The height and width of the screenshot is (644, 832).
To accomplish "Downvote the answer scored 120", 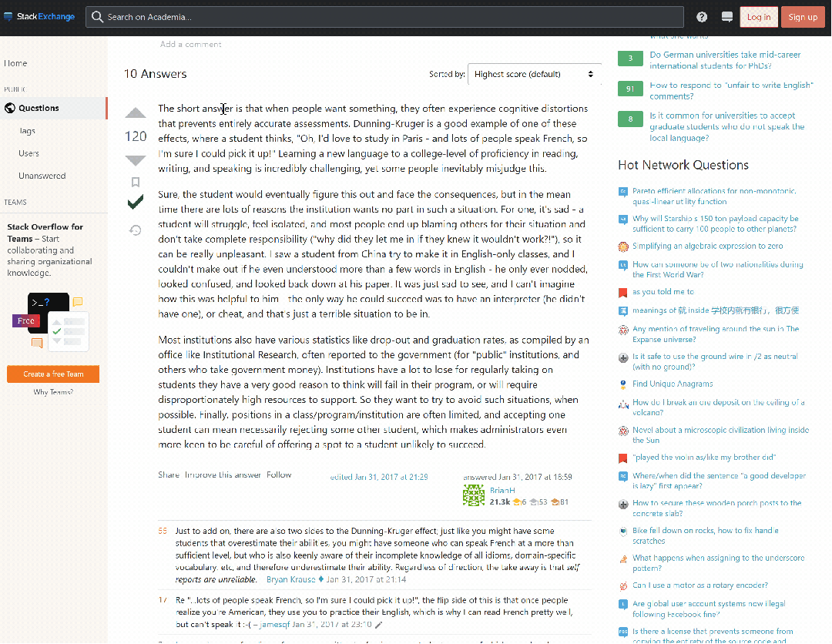I will [136, 159].
